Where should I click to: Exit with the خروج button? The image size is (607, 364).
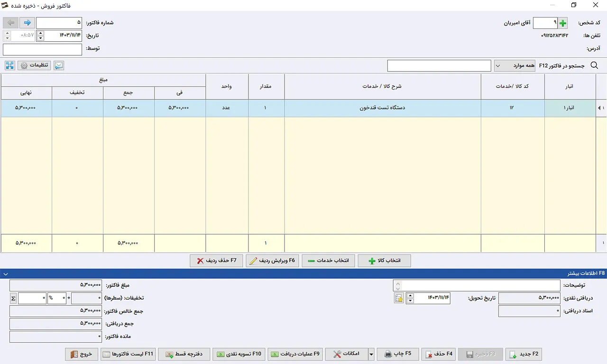(x=82, y=354)
